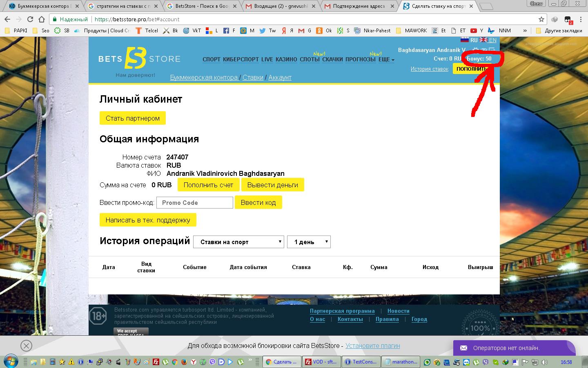Open the Gmail 'G' bookmark

click(x=305, y=31)
